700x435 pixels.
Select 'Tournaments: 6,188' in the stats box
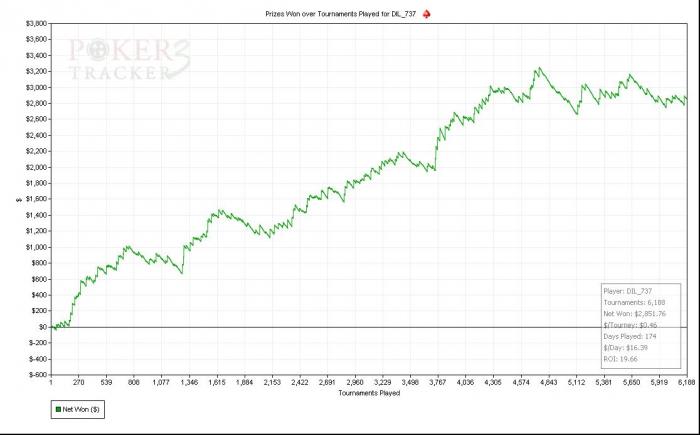(634, 302)
